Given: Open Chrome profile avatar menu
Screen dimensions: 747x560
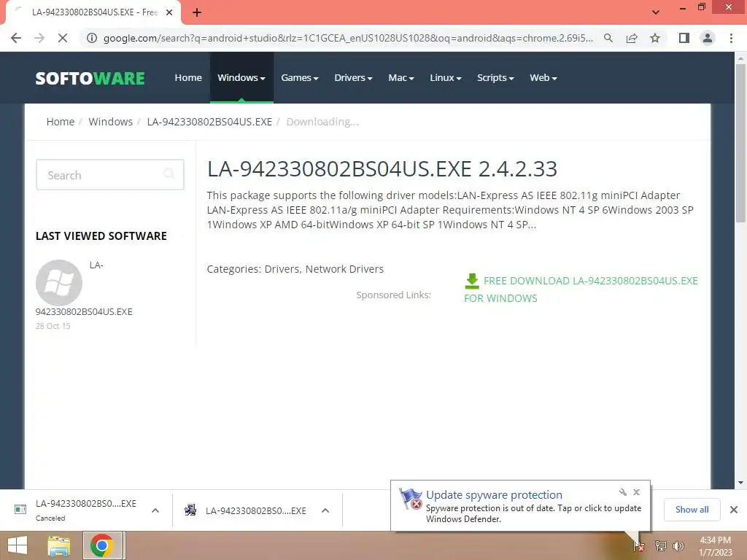Looking at the screenshot, I should coord(708,38).
